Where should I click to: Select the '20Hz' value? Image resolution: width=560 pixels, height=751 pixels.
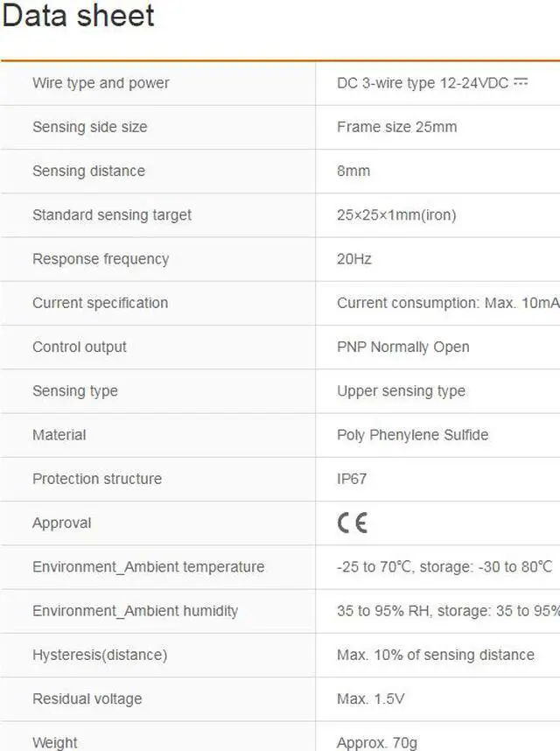pyautogui.click(x=354, y=259)
